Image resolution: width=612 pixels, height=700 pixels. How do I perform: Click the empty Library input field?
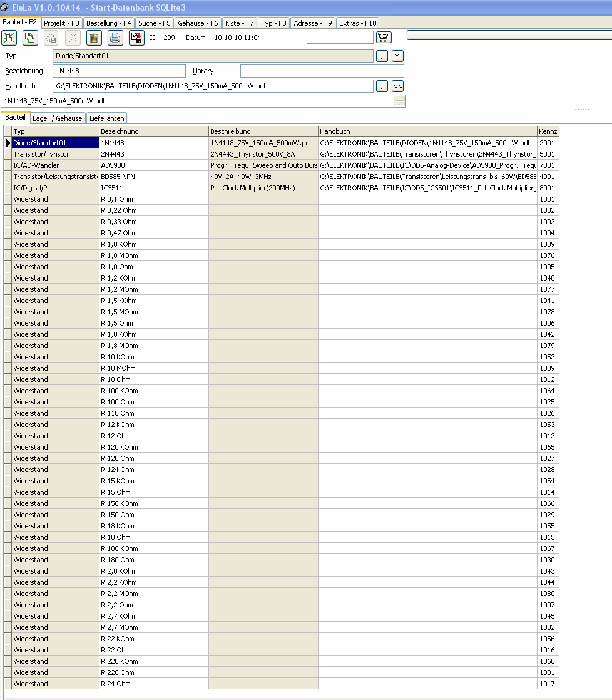pos(322,71)
